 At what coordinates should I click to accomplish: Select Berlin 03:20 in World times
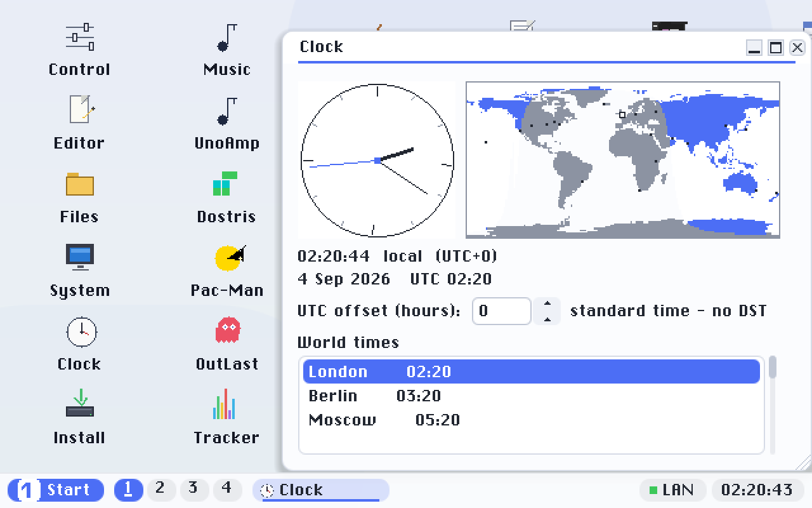(x=532, y=396)
